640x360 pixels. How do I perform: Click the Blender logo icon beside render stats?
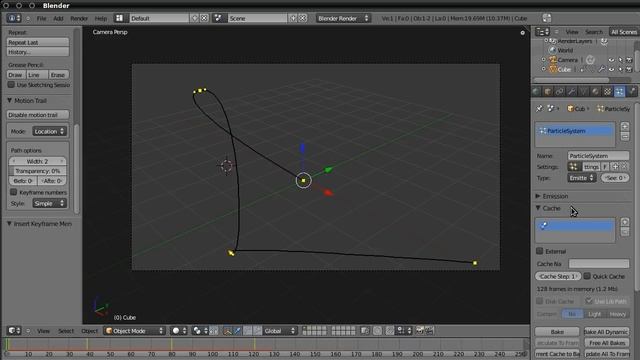pos(547,18)
